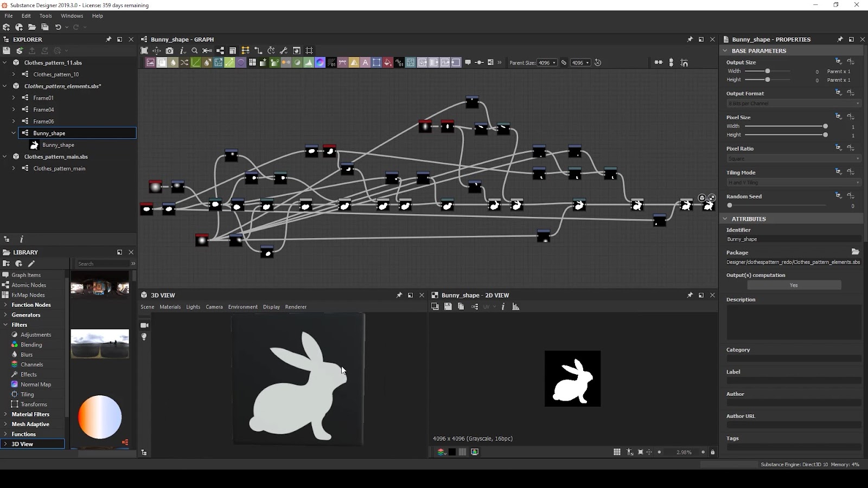Collapse the Base Parameters section
Viewport: 868px width, 488px height.
coord(725,50)
